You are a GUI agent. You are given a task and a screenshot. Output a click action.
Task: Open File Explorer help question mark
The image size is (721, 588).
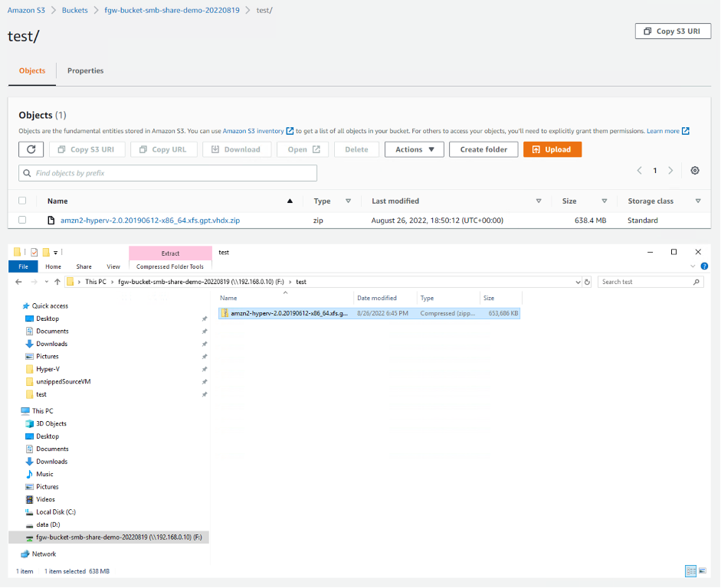click(x=703, y=266)
